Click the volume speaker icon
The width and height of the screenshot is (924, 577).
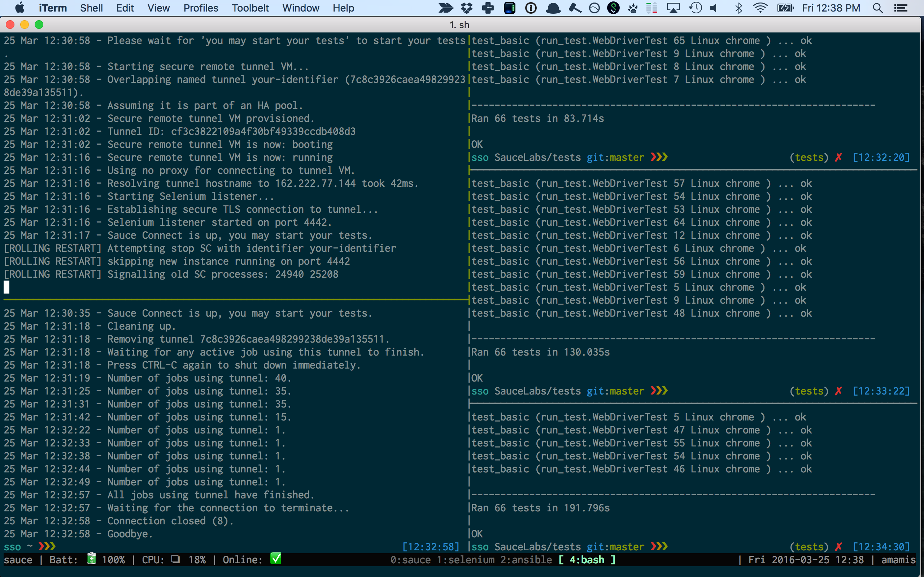714,8
